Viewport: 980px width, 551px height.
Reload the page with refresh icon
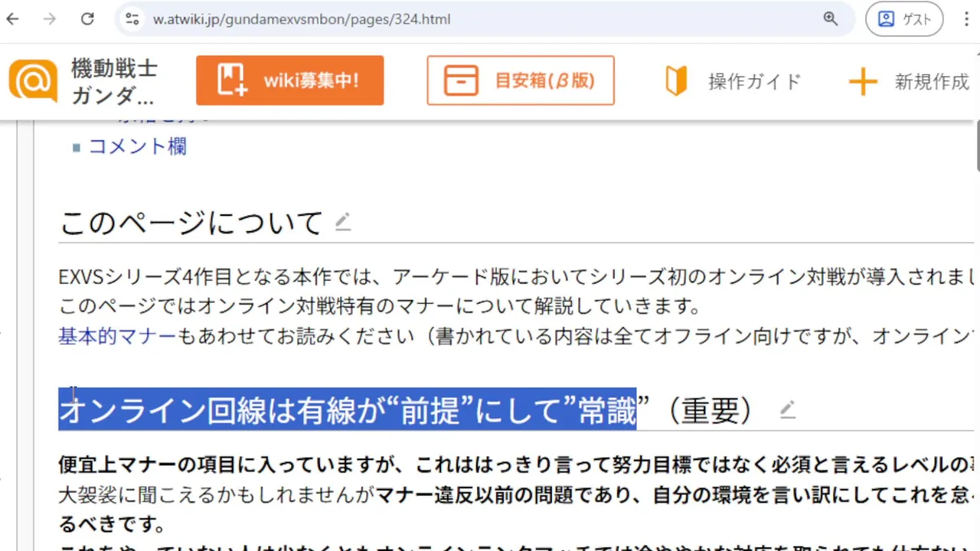click(87, 19)
